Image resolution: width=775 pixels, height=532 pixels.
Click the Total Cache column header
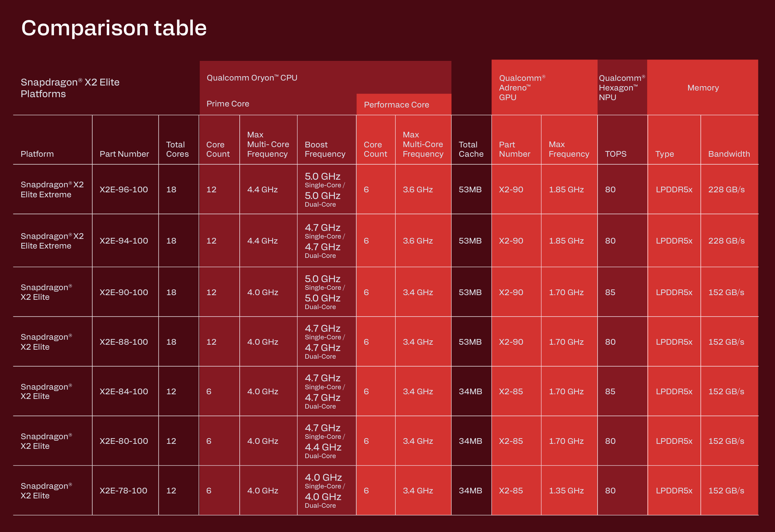(470, 149)
